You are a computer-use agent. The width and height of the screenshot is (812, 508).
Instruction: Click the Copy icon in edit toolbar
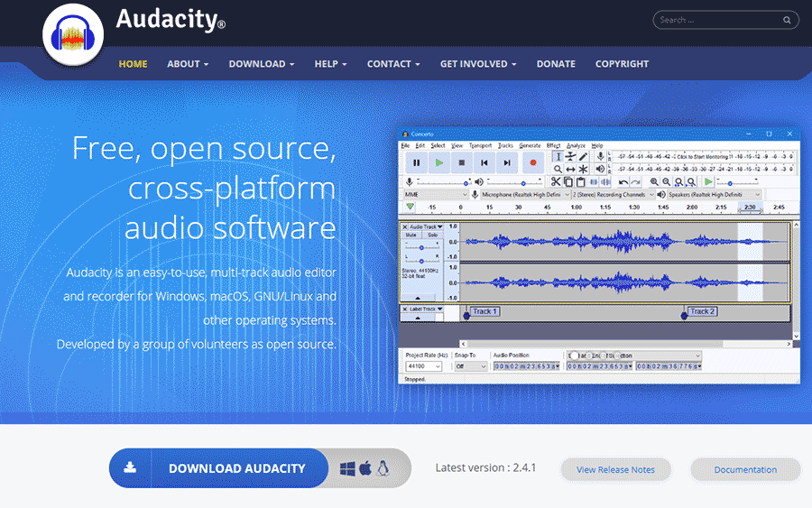point(568,181)
